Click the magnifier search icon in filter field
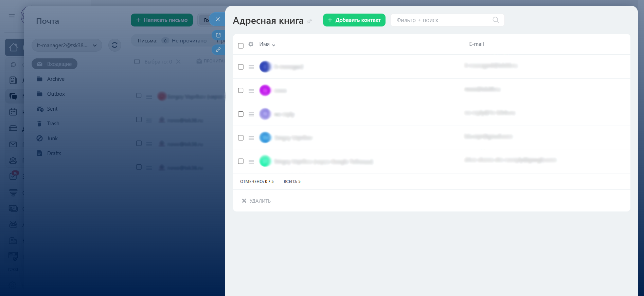The height and width of the screenshot is (296, 644). tap(496, 20)
